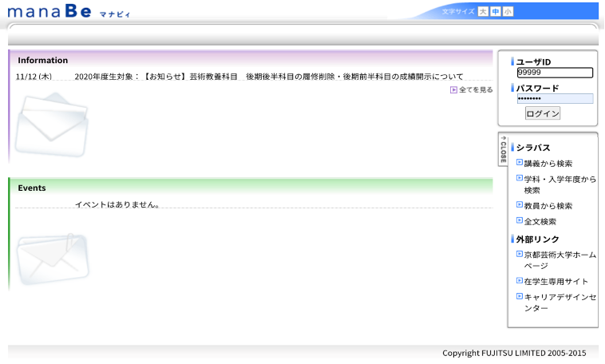
Task: Click the arrow icon beside 教員から検索
Action: [520, 205]
